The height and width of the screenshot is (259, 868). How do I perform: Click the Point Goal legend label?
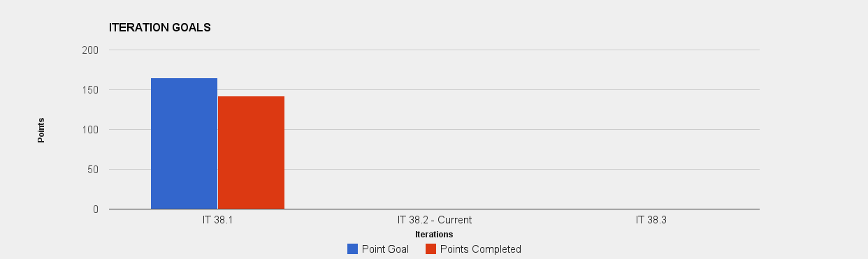[x=385, y=249]
